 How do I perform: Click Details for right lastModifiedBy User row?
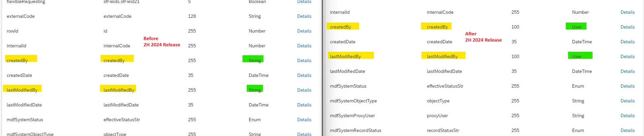click(x=627, y=56)
